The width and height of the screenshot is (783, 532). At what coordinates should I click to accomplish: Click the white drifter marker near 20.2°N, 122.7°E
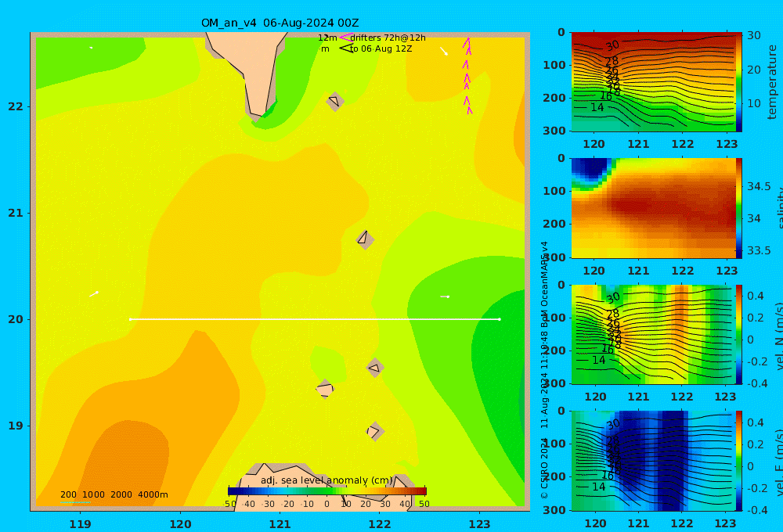click(x=445, y=297)
